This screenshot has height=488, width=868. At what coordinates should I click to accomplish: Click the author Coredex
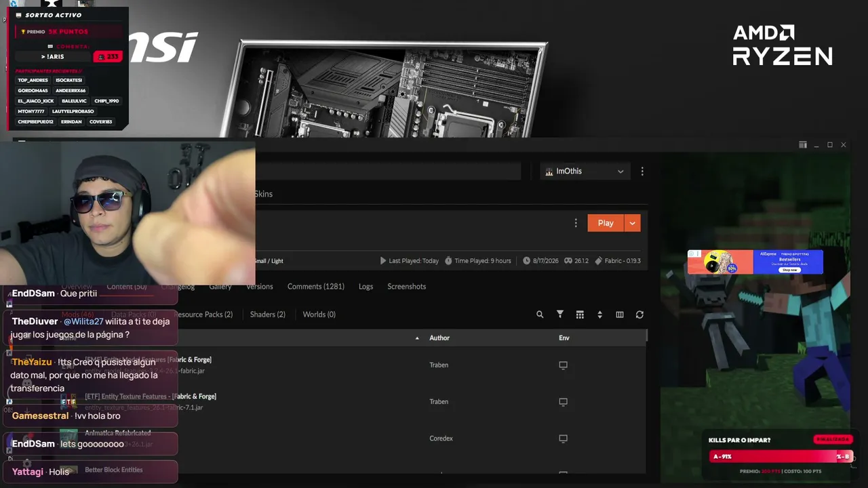(441, 439)
